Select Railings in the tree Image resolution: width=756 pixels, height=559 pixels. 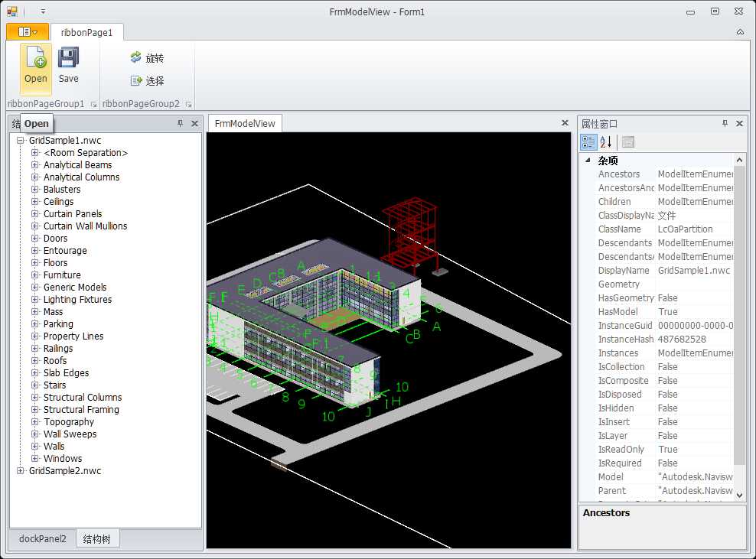point(58,349)
